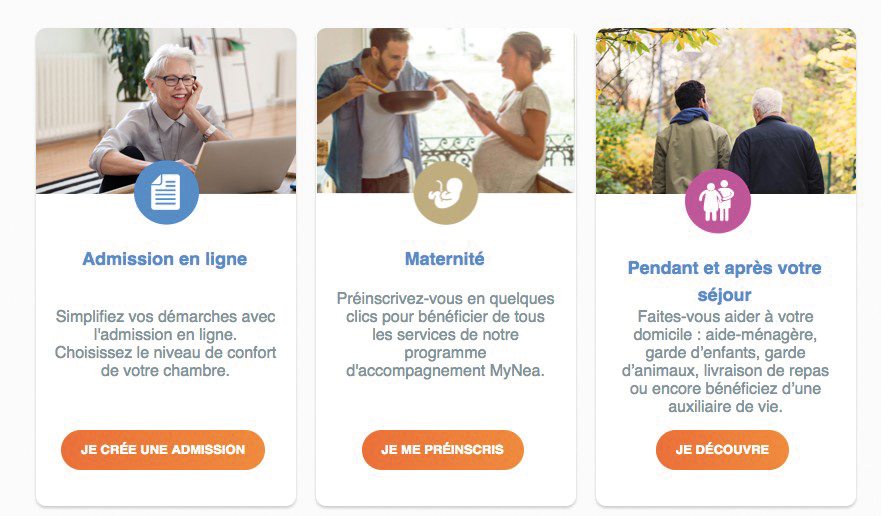Open the 'Maternité' heading link
This screenshot has width=881, height=516.
click(x=445, y=259)
